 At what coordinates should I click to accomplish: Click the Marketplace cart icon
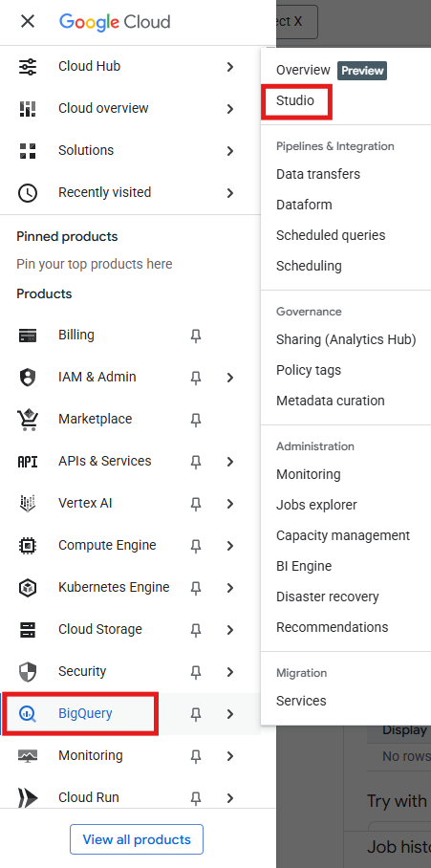pos(27,420)
